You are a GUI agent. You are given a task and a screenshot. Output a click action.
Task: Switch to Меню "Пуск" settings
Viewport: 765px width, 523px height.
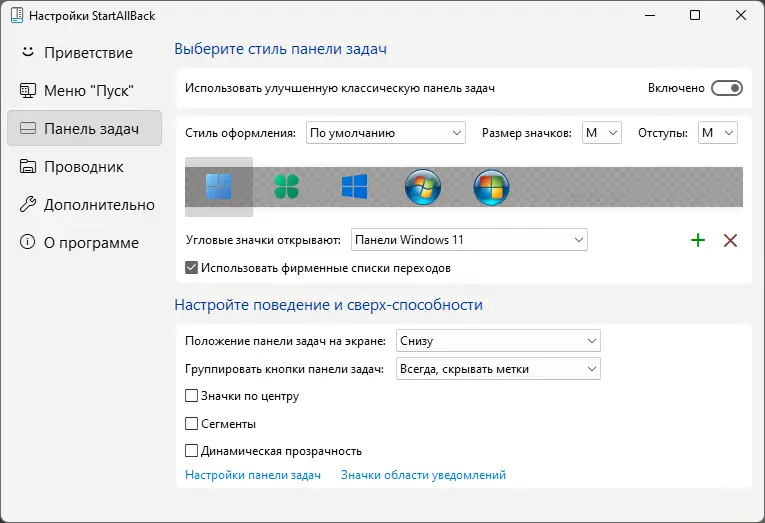coord(84,90)
